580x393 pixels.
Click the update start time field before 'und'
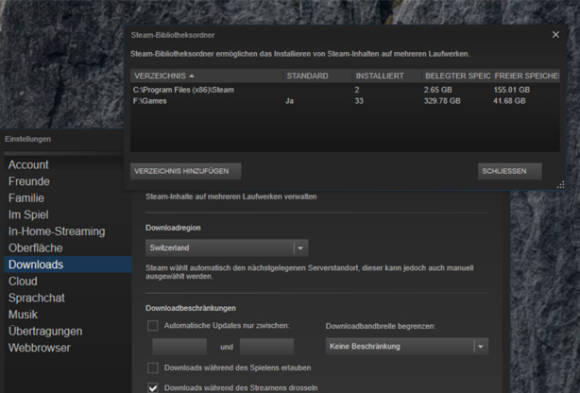[x=179, y=347]
